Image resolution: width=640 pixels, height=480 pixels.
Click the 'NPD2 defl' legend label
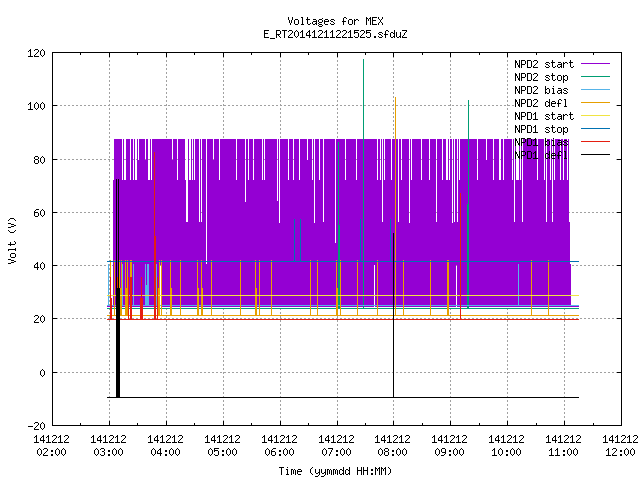point(541,103)
